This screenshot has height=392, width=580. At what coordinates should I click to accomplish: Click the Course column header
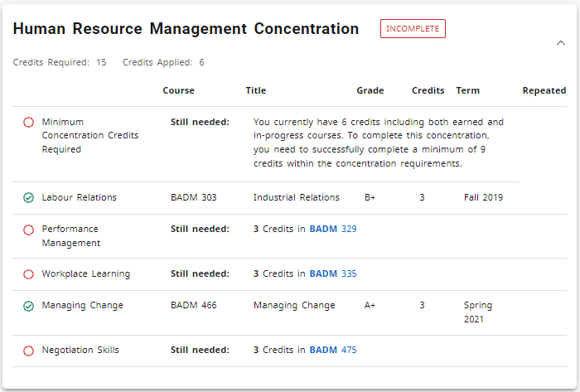click(x=178, y=90)
